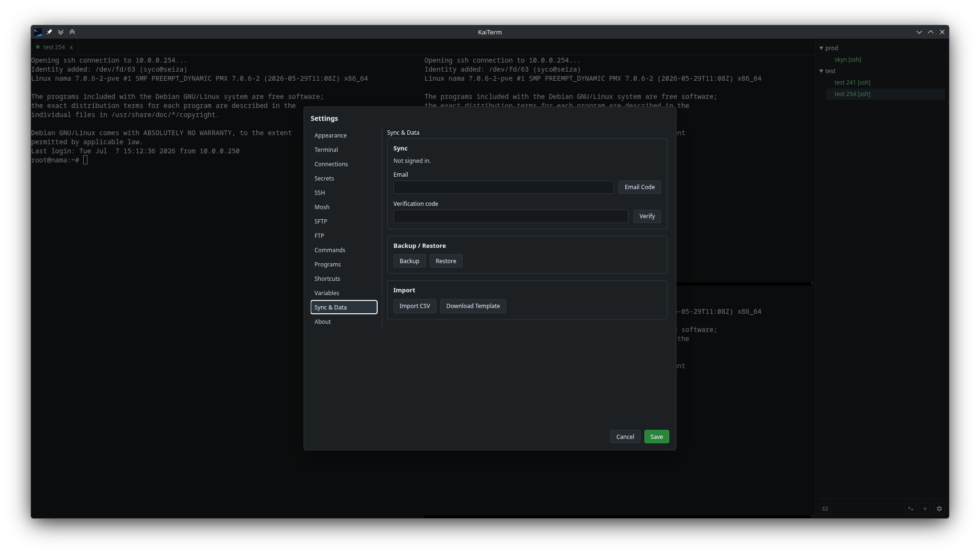Collapse the test group in sidebar
Screen dimensions: 980x555
pos(821,71)
